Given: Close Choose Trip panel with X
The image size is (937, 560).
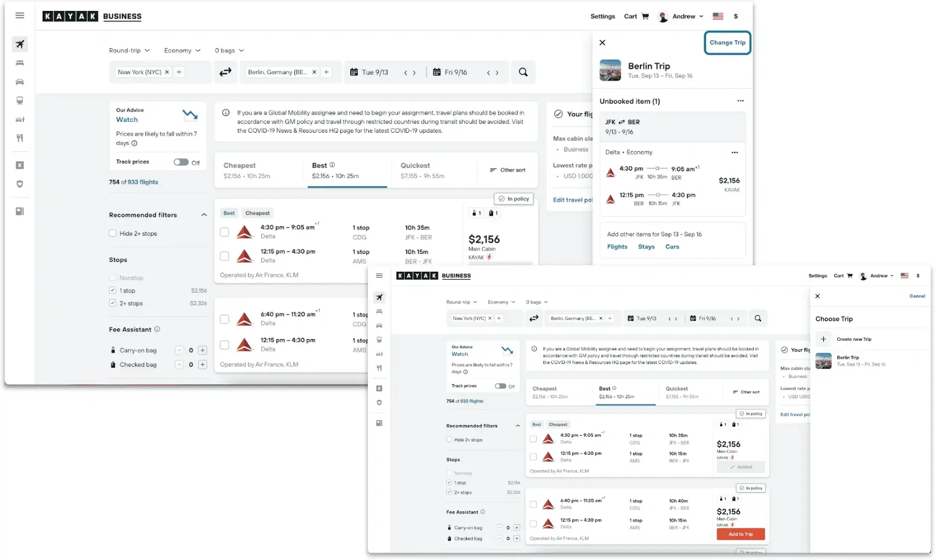Looking at the screenshot, I should coord(818,296).
